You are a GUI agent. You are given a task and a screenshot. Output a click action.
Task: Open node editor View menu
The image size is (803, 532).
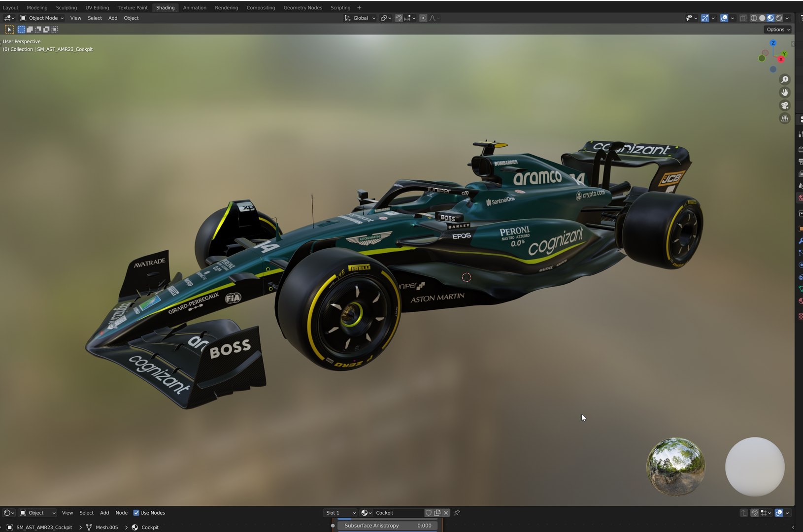pos(67,513)
